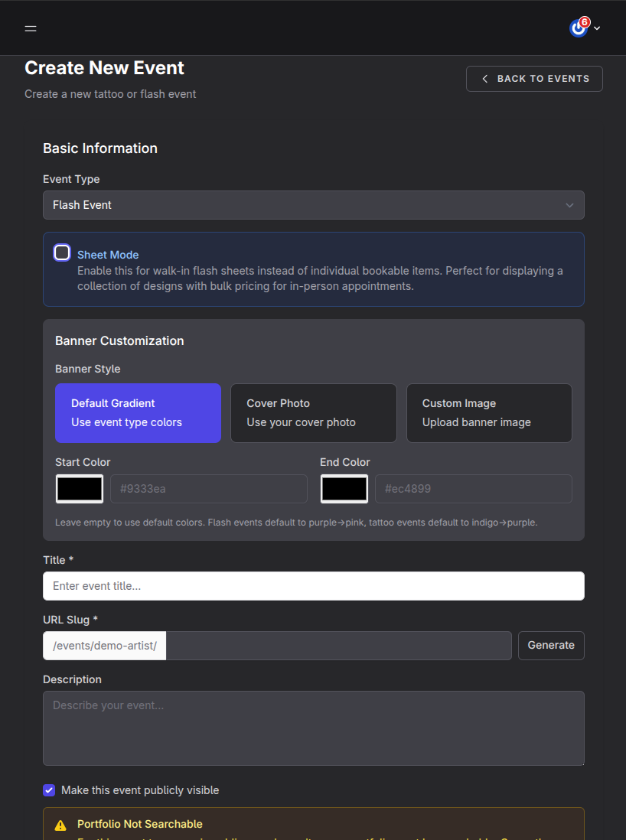This screenshot has height=840, width=626.
Task: Click the red notification badge showing 6
Action: tap(586, 21)
